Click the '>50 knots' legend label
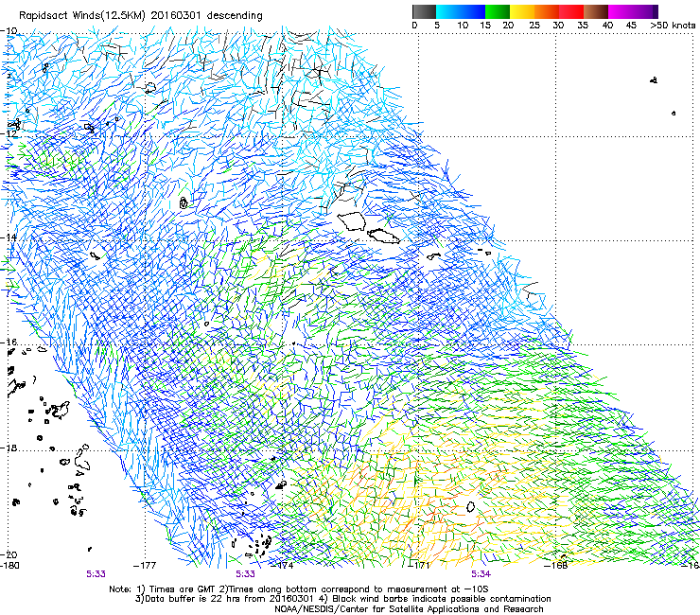 tap(673, 25)
